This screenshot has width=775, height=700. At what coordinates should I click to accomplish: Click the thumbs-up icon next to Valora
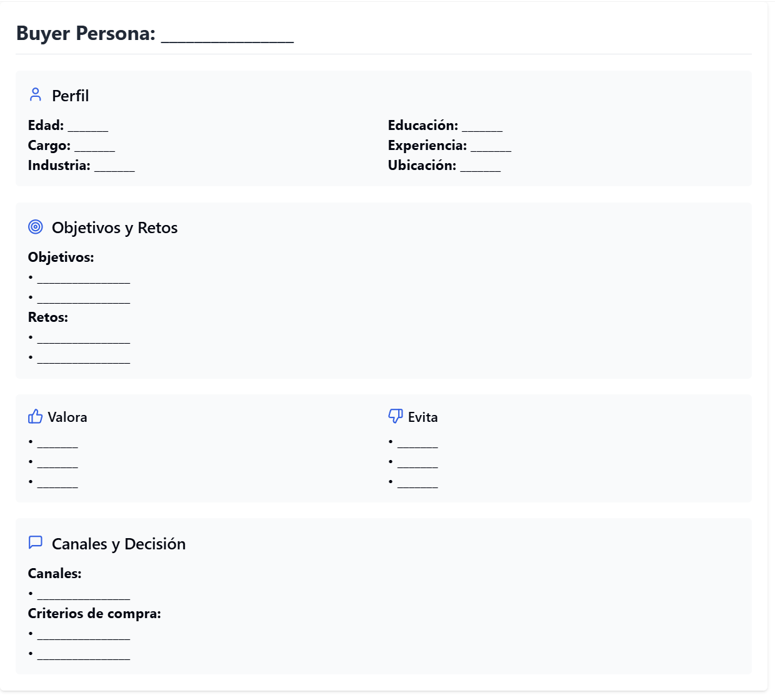[36, 416]
